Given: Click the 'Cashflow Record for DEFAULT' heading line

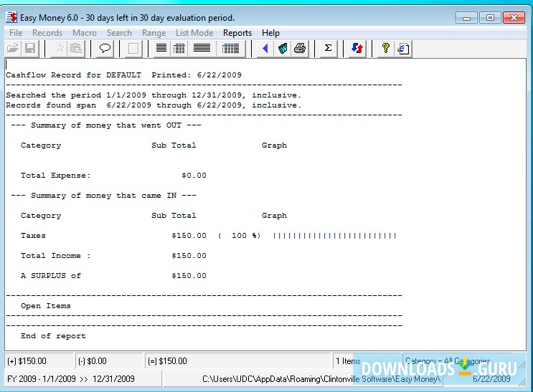Looking at the screenshot, I should 123,75.
